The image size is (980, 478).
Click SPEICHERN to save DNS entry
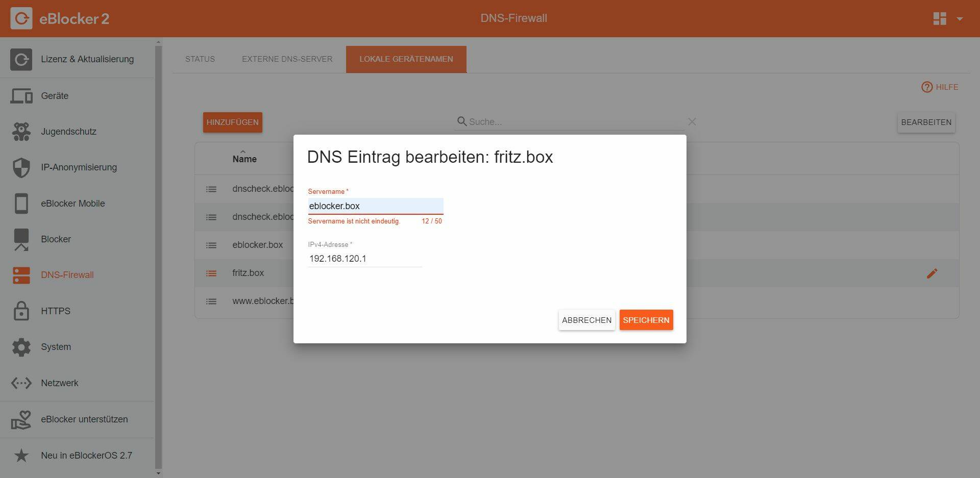(x=646, y=320)
